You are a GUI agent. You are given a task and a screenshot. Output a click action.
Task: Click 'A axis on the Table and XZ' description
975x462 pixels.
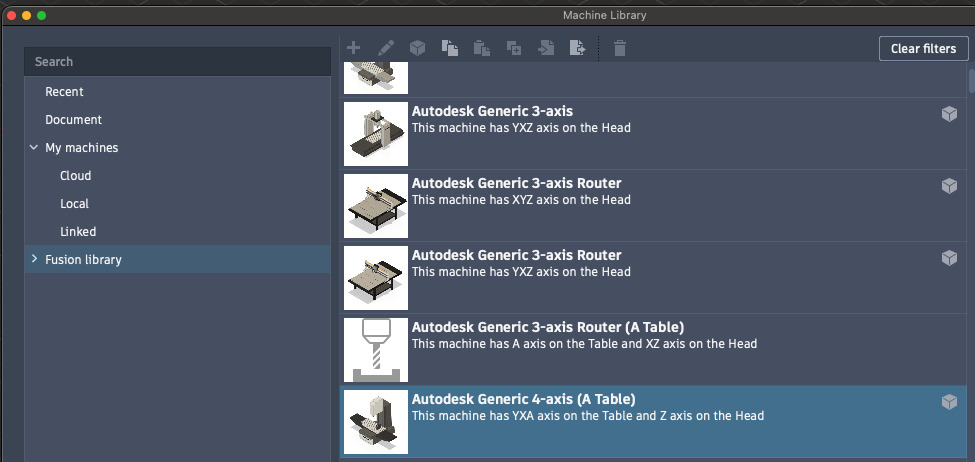[x=586, y=343]
